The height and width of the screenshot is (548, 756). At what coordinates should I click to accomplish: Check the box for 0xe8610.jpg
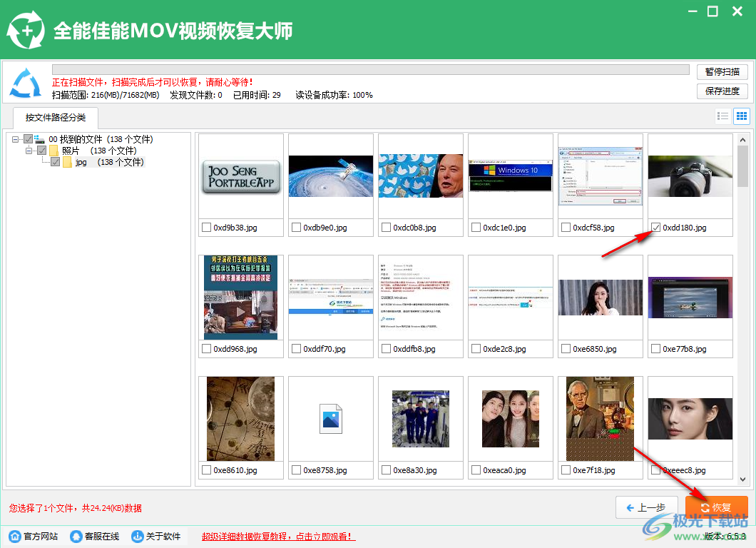click(x=206, y=470)
